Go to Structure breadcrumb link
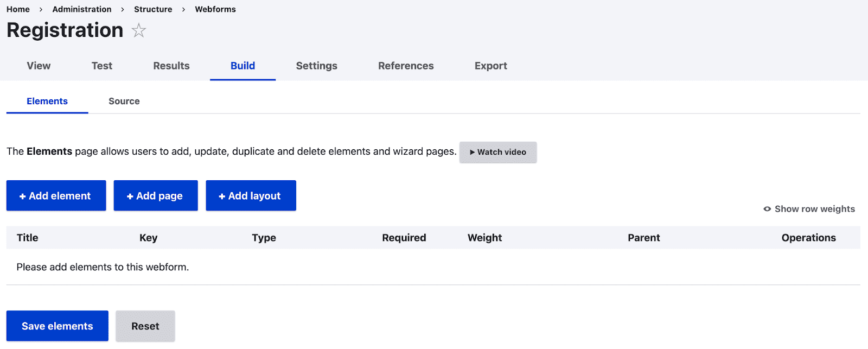 (x=153, y=9)
